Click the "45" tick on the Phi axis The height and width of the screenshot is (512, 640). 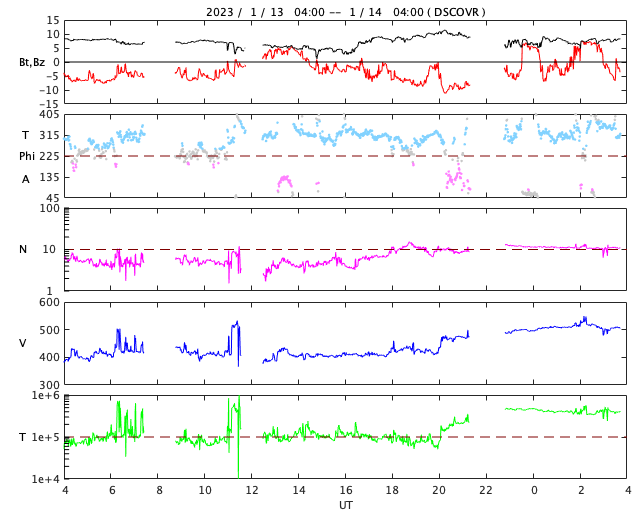[52, 198]
